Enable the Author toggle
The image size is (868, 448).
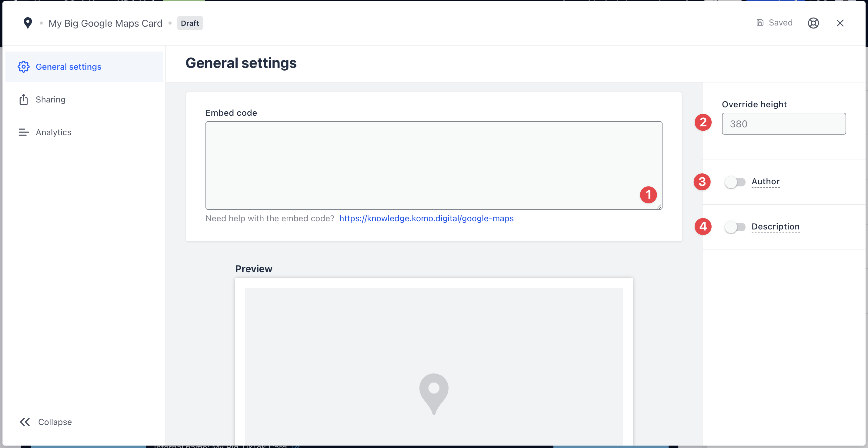click(735, 182)
